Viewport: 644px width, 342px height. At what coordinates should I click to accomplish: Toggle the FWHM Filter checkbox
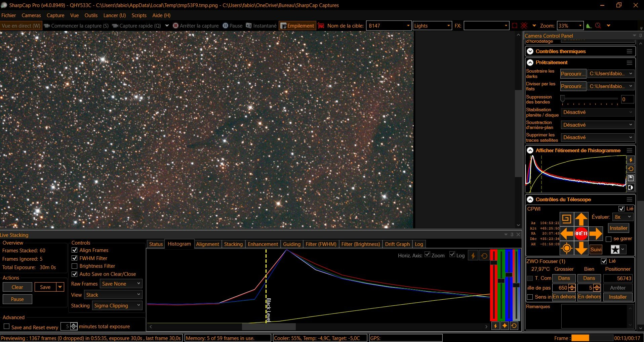pyautogui.click(x=75, y=258)
